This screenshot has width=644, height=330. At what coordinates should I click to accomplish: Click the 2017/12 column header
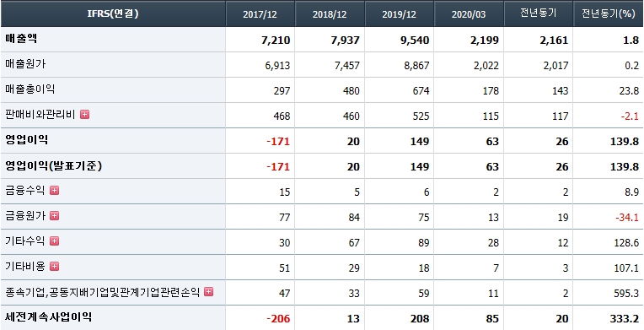click(x=260, y=14)
